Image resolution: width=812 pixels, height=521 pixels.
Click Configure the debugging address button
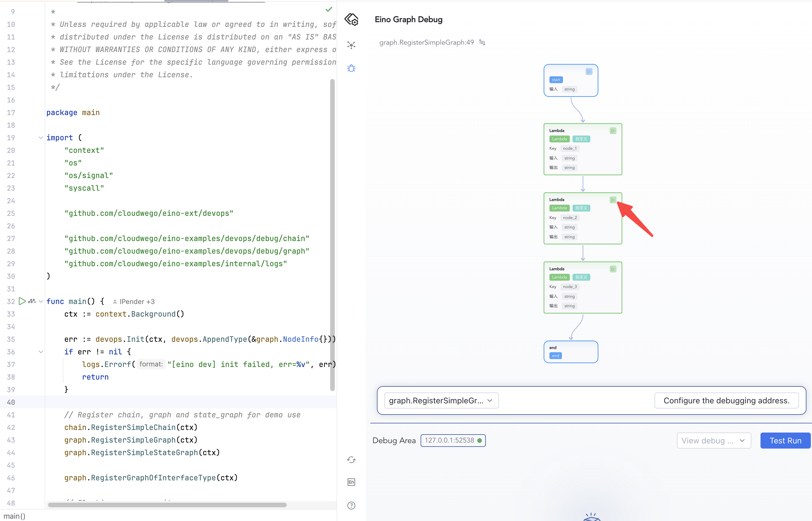click(x=726, y=400)
